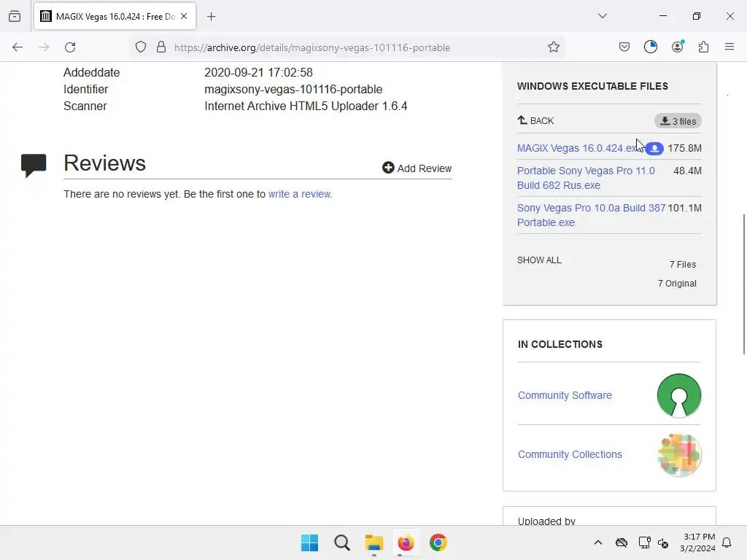Click SHOW ALL files link
The image size is (747, 560).
pos(539,260)
